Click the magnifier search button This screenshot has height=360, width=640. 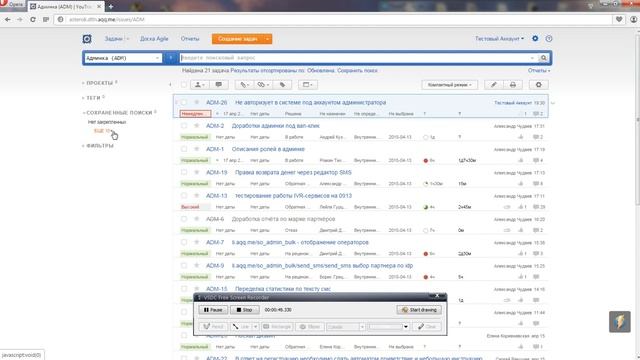pyautogui.click(x=543, y=58)
